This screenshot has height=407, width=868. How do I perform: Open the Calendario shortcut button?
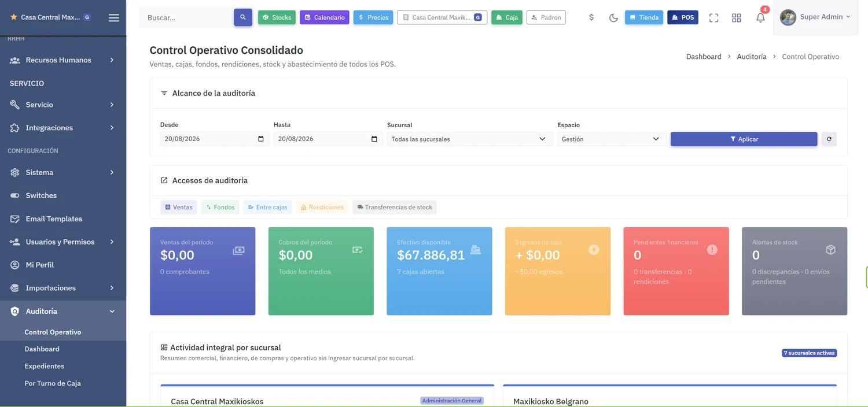(x=324, y=17)
